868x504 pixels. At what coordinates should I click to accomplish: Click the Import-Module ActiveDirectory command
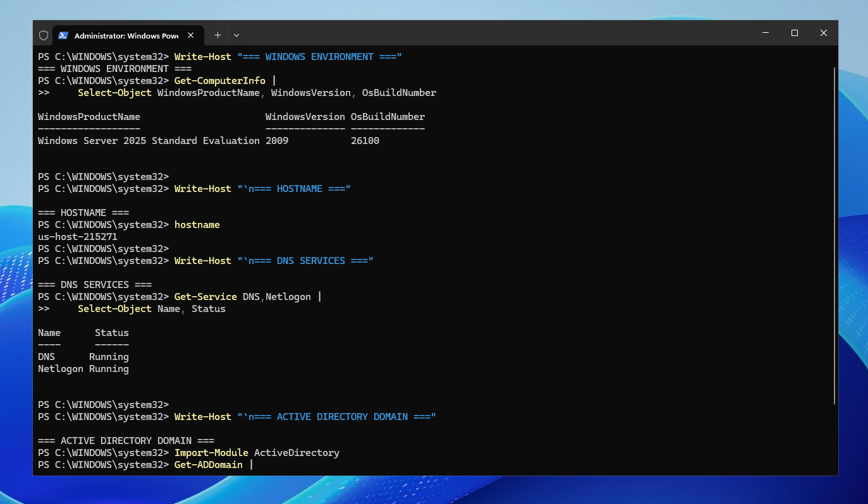[257, 453]
